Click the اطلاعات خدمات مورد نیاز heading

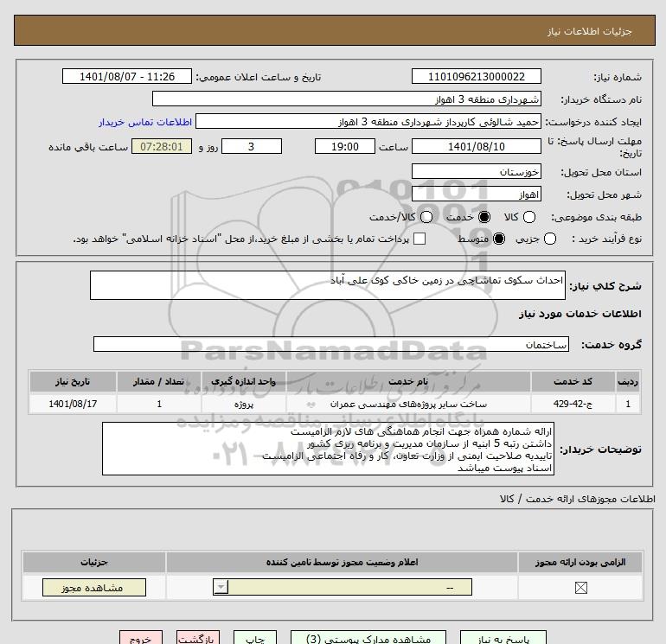pyautogui.click(x=580, y=314)
